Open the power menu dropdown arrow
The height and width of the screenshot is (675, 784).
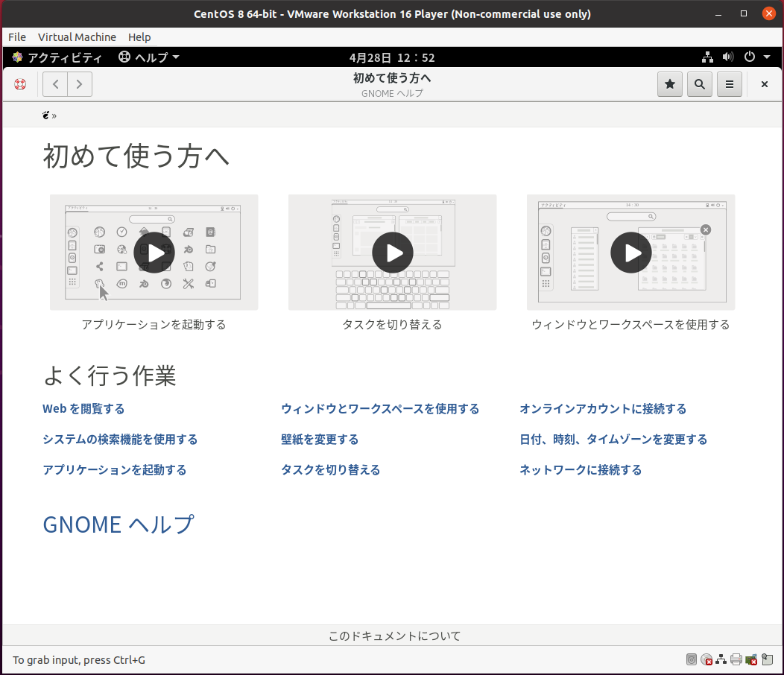pyautogui.click(x=767, y=57)
